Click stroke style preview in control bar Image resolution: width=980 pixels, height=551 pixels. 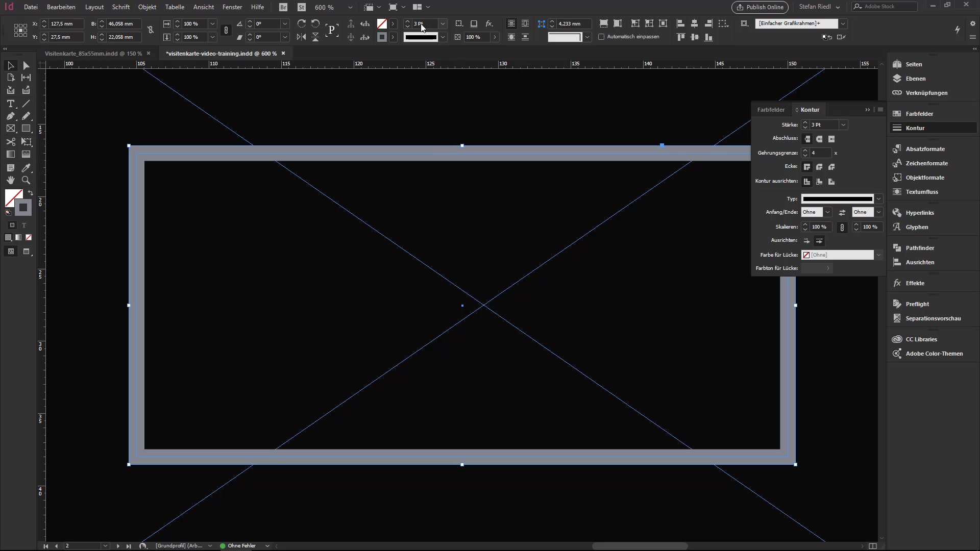tap(421, 37)
